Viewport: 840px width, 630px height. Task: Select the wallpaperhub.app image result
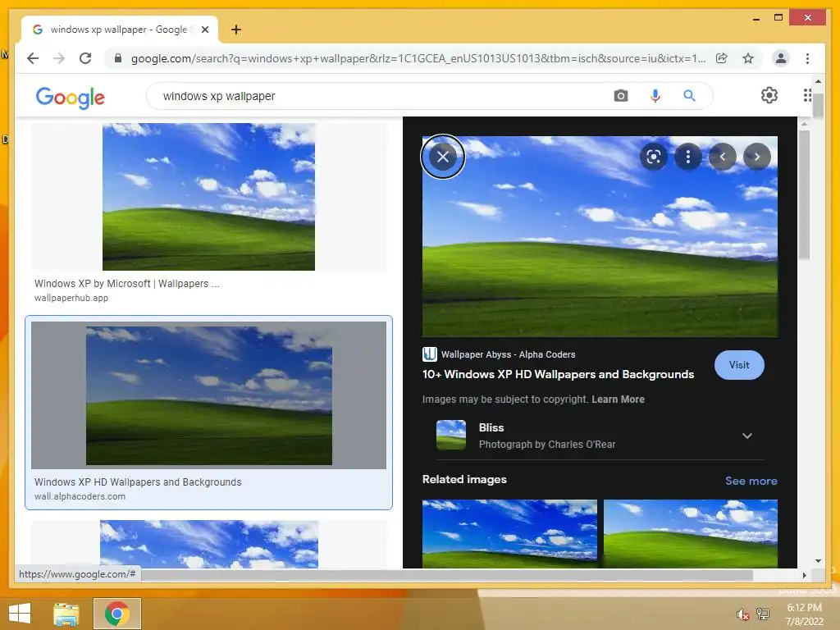click(208, 197)
